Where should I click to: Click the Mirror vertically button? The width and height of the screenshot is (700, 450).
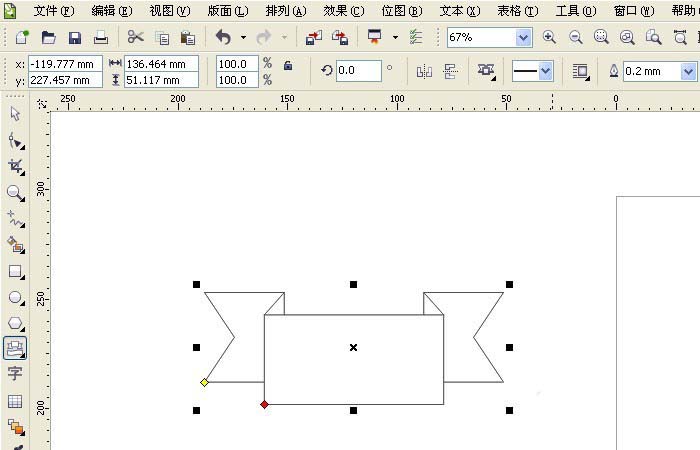(450, 71)
